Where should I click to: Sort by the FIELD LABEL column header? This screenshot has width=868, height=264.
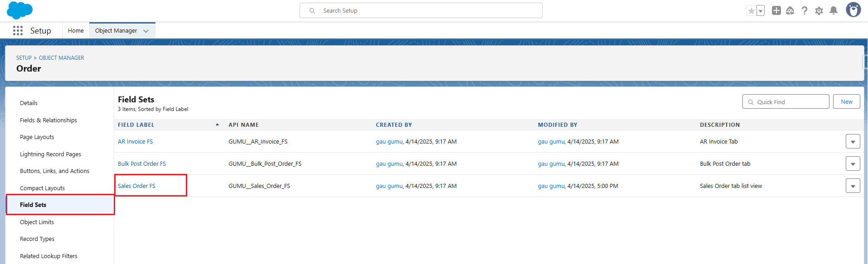coord(136,125)
